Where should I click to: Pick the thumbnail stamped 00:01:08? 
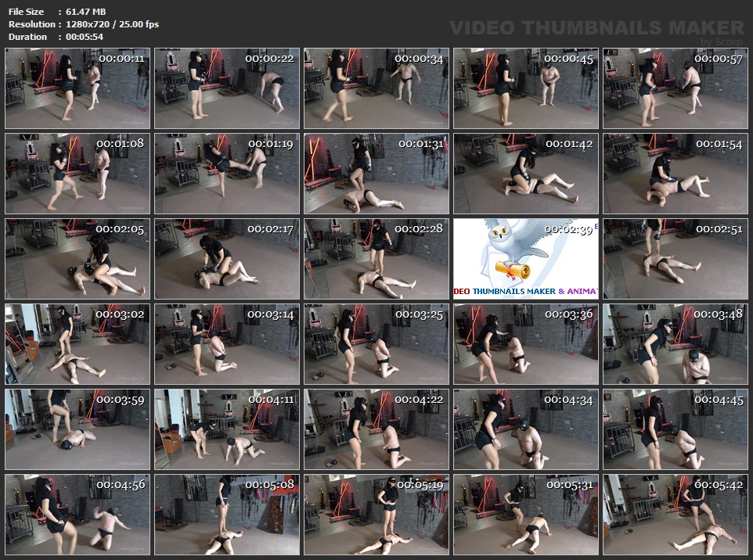click(x=77, y=174)
